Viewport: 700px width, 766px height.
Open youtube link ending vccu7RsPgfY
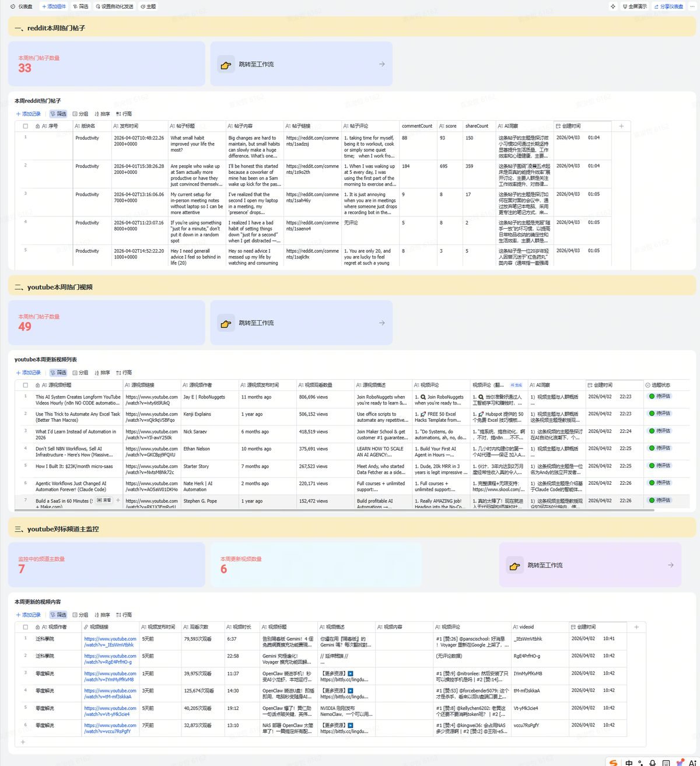tap(110, 728)
